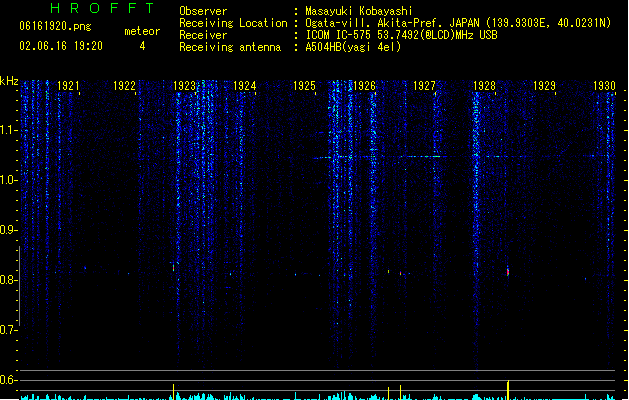This screenshot has width=629, height=400.
Task: Click the meteor label
Action: click(142, 31)
